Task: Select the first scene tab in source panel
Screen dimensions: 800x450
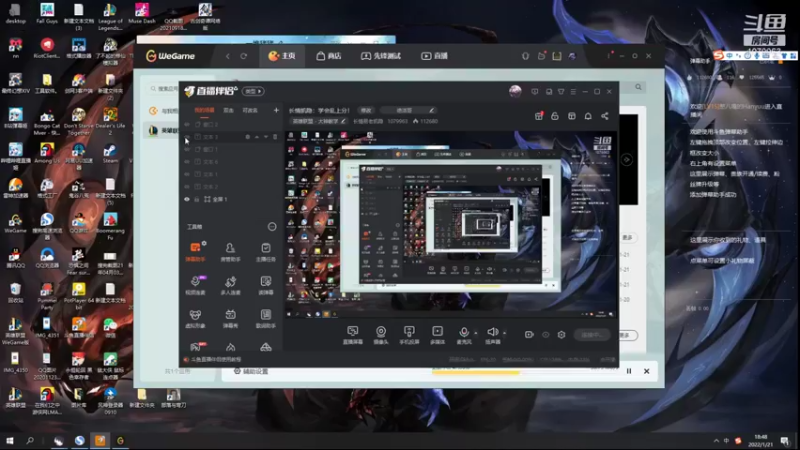Action: tap(204, 110)
